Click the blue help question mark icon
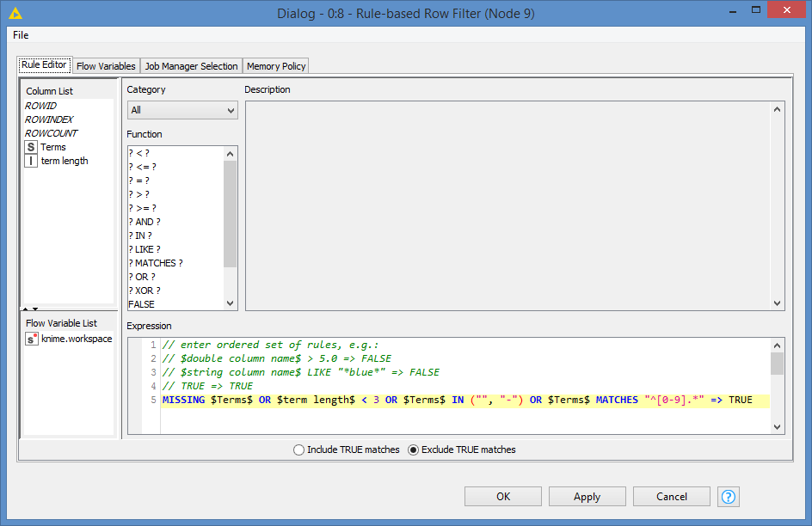Viewport: 812px width, 526px height. 728,497
